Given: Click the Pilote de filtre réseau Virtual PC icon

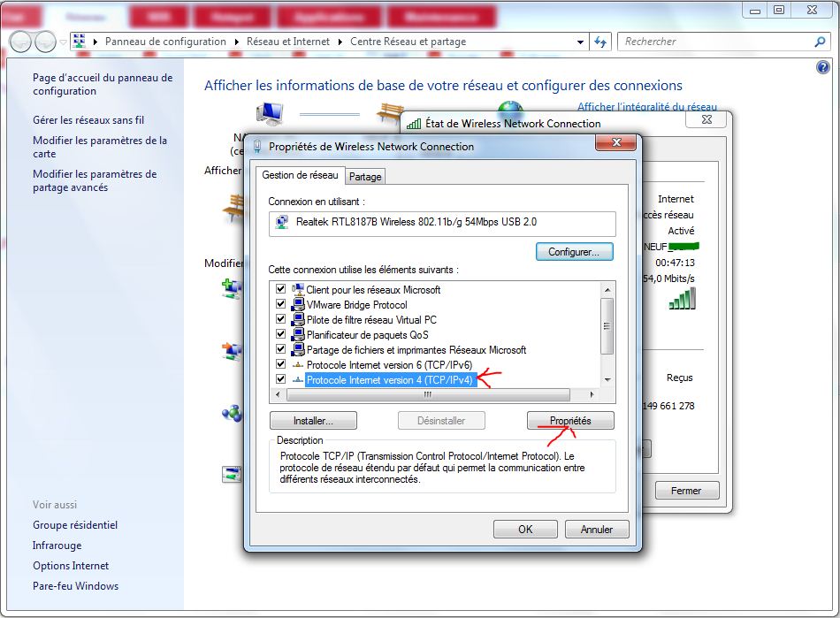Looking at the screenshot, I should click(298, 320).
